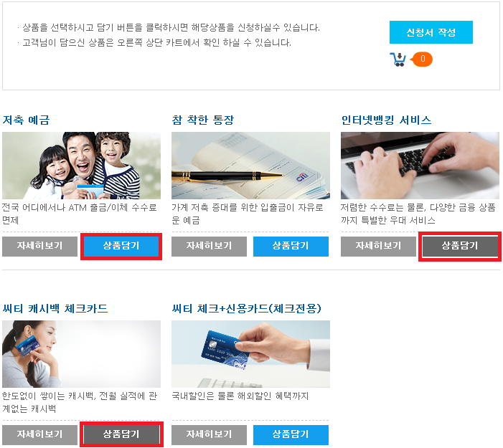This screenshot has height=448, width=503.
Task: View details of 저축 예금 with 자세히보기
Action: [39, 246]
